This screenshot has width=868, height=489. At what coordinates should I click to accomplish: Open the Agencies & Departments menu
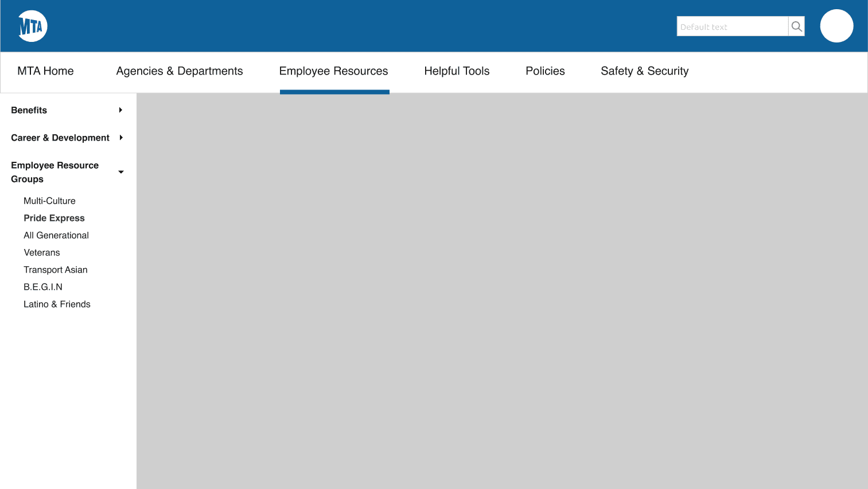[x=180, y=71]
